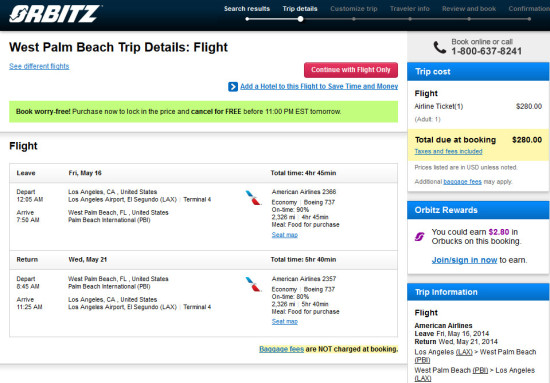This screenshot has height=383, width=550.
Task: Open See different flights link
Action: (x=39, y=66)
